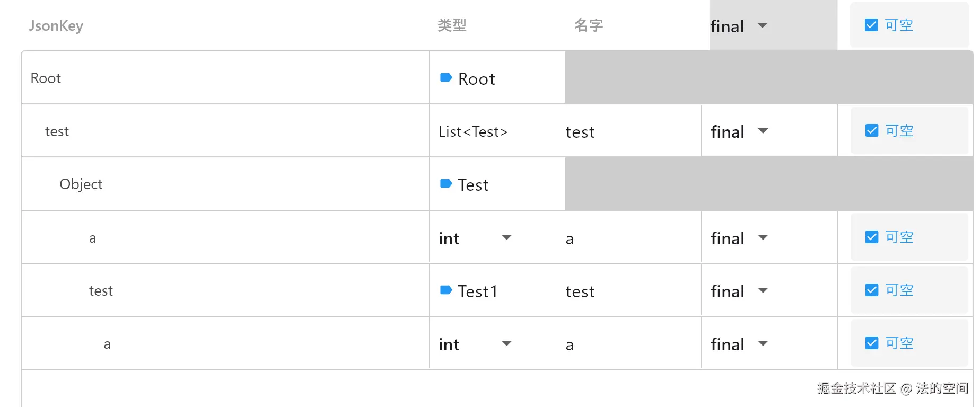Toggle nullable checkbox for last int a row

(x=871, y=343)
